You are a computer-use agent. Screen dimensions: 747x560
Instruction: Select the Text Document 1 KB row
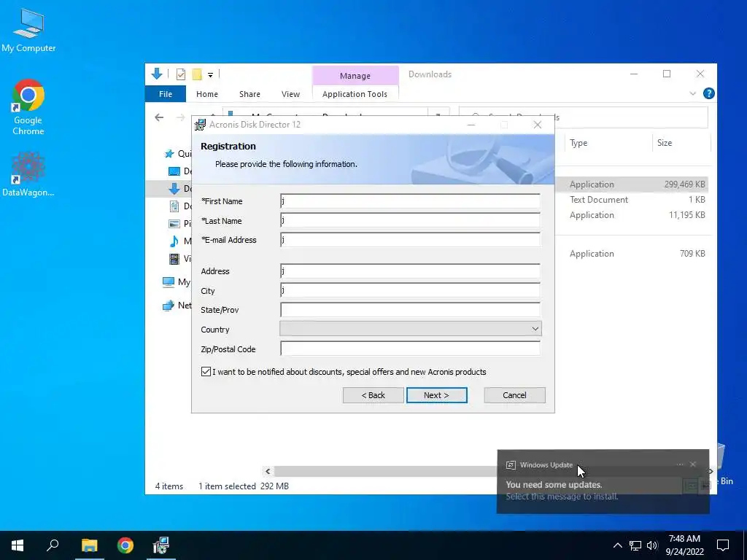pos(631,200)
